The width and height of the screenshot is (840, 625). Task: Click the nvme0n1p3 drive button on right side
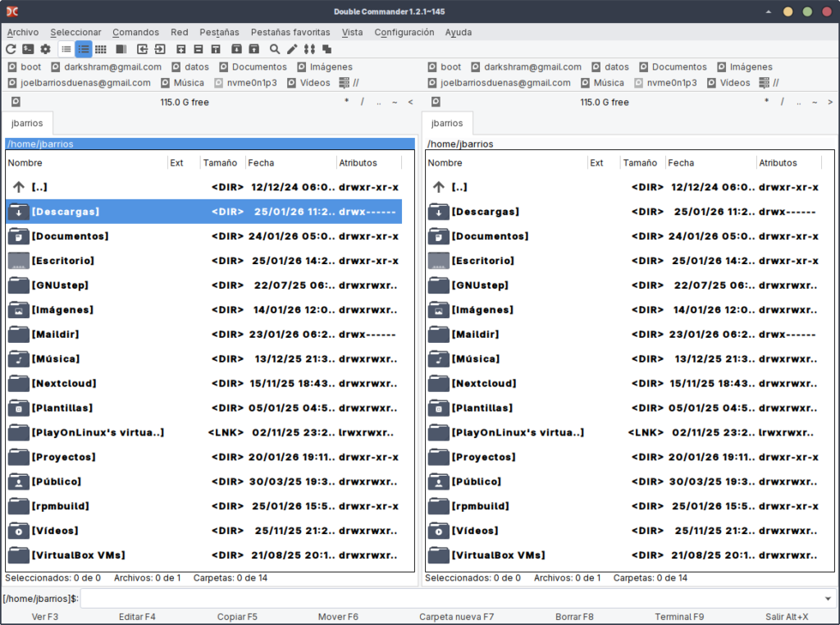coord(664,83)
